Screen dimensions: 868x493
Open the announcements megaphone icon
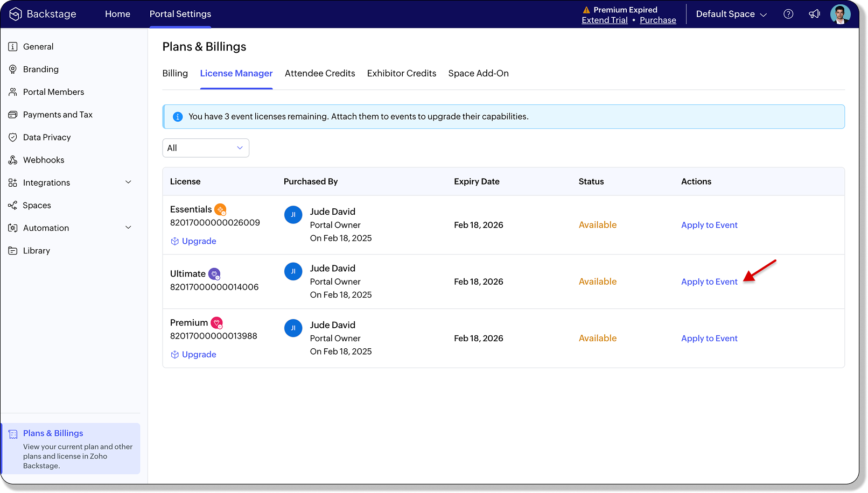pos(814,14)
